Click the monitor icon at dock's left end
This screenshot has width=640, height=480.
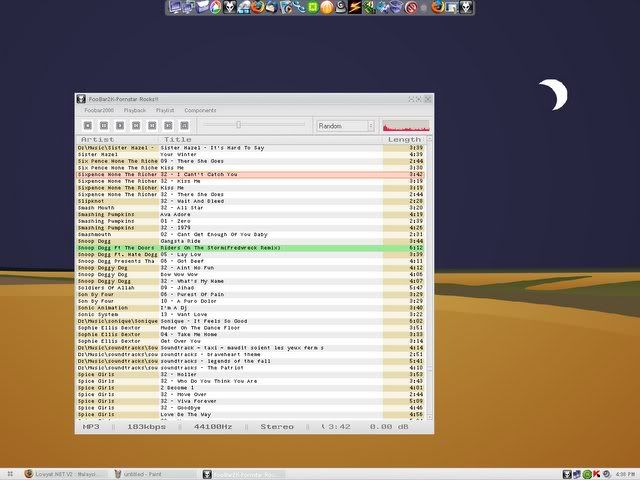coord(175,8)
